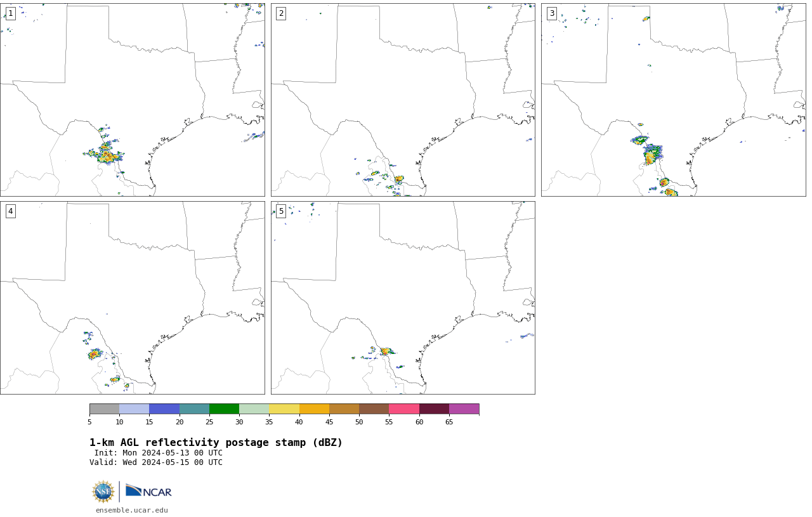Click the colorbar tick label 20
The width and height of the screenshot is (812, 517).
coord(180,422)
